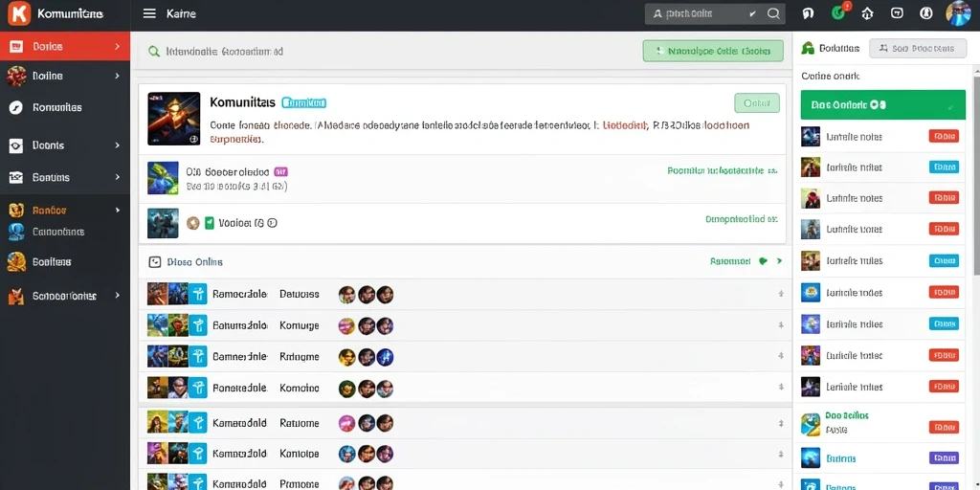
Task: Expand the Sotnoorfonios sidebar chevron
Action: (x=117, y=295)
